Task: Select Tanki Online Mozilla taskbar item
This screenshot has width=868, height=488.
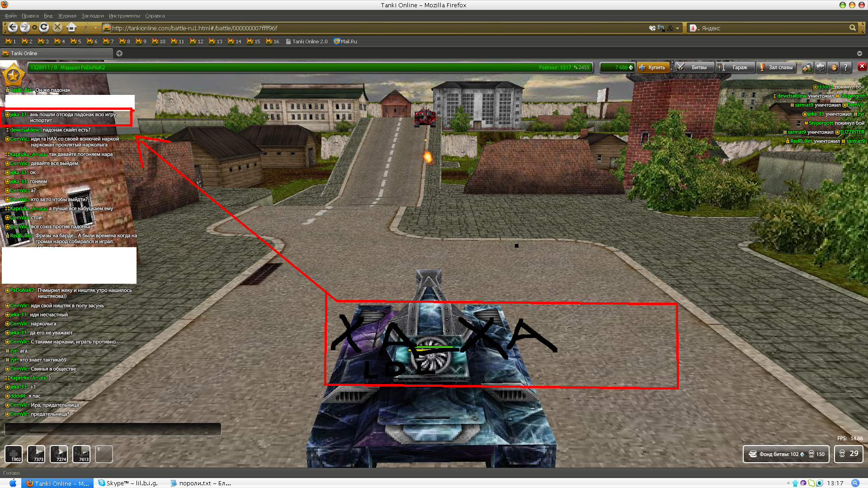Action: point(57,483)
